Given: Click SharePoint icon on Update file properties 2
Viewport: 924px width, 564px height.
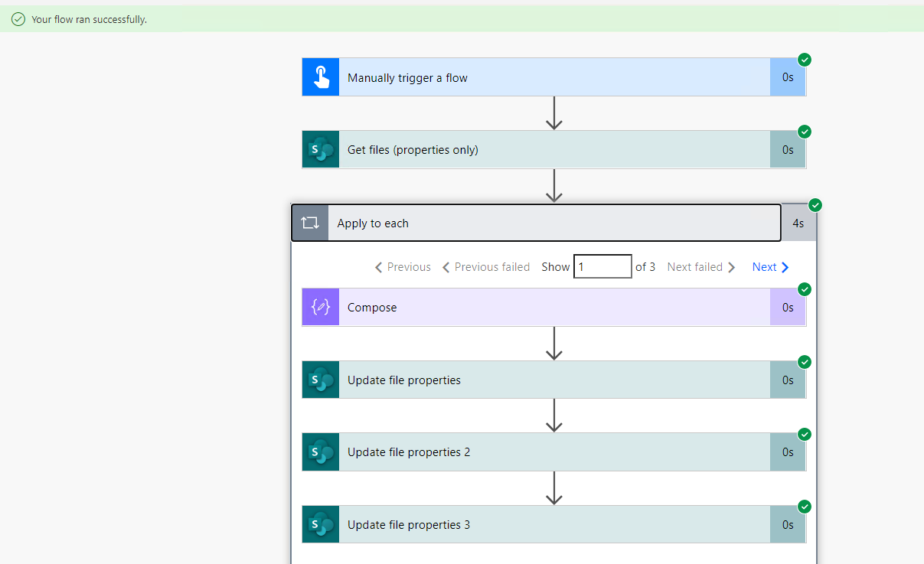Looking at the screenshot, I should [x=321, y=452].
